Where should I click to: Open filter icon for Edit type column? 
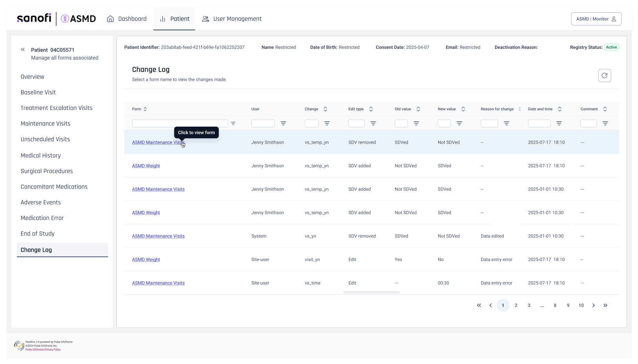[373, 123]
